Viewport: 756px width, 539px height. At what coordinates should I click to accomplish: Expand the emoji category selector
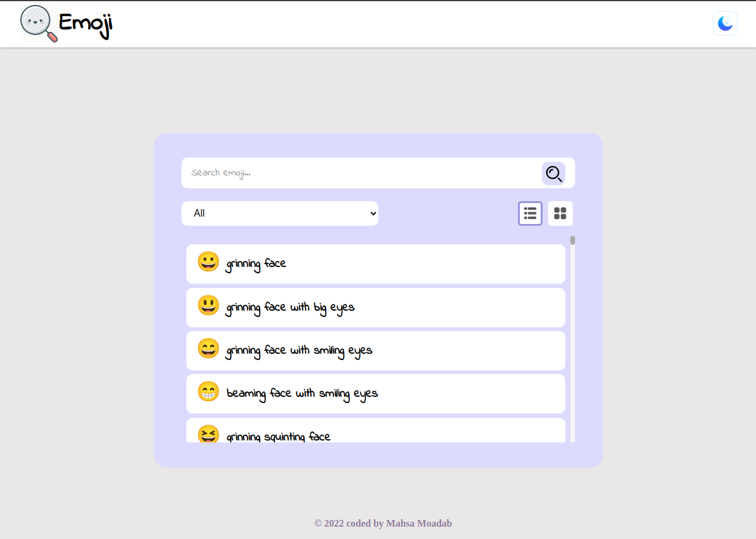coord(280,214)
